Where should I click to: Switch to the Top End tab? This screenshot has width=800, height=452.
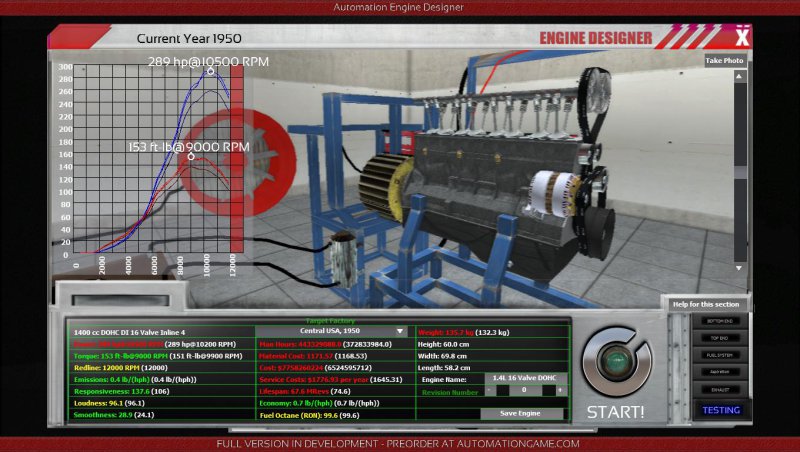click(x=719, y=337)
